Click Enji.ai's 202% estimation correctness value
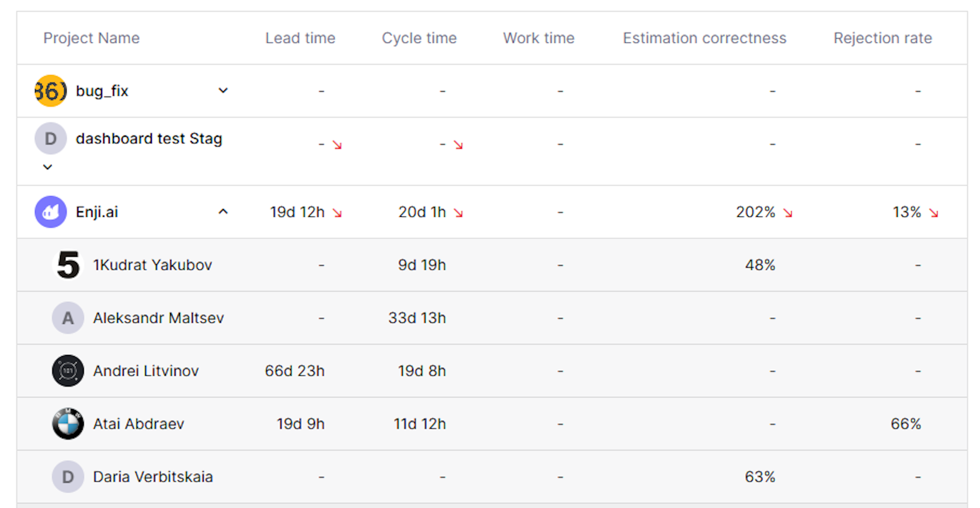The height and width of the screenshot is (508, 980). pyautogui.click(x=755, y=212)
